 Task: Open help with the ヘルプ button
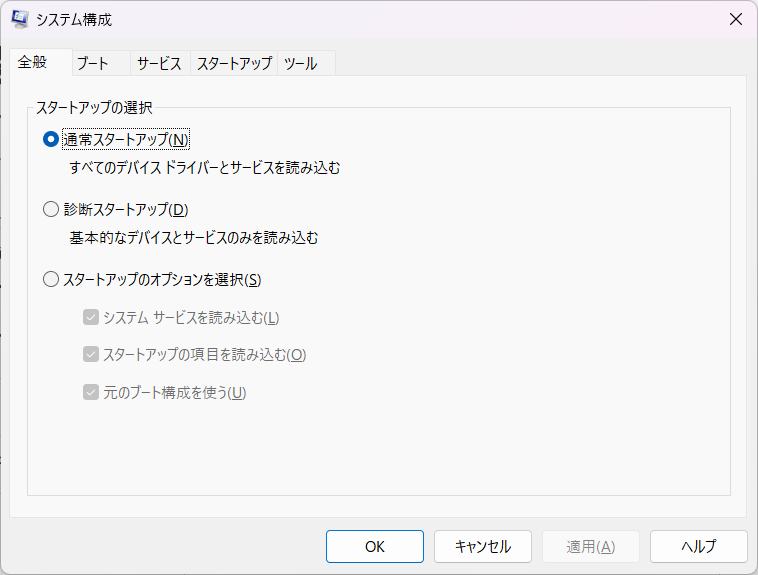(698, 547)
